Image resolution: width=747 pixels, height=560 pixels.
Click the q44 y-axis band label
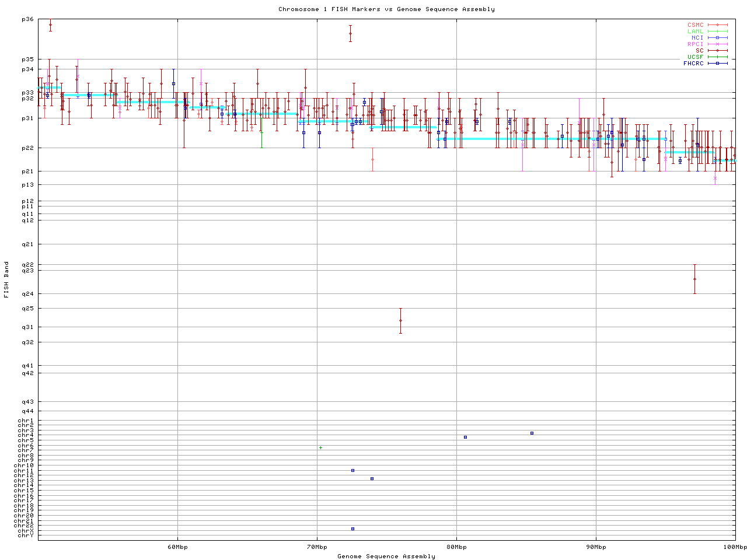point(27,411)
